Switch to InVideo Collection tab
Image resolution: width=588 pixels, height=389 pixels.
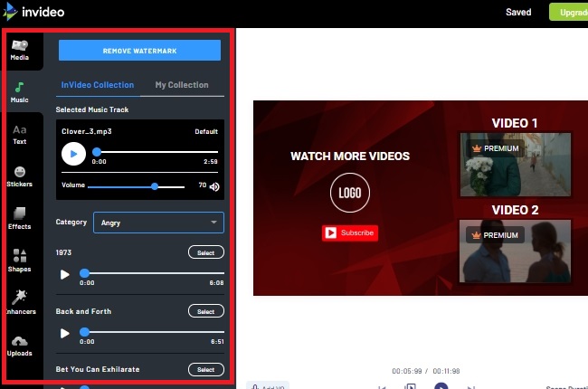click(x=98, y=85)
